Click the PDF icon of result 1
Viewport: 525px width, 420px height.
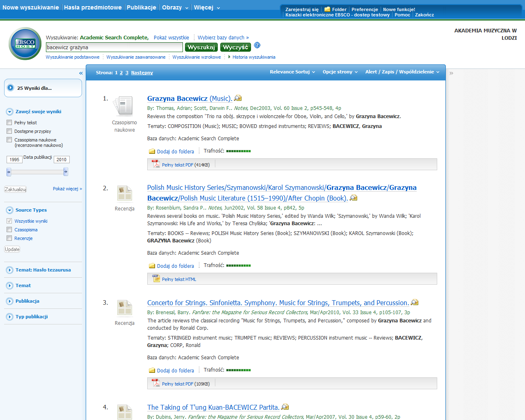point(156,164)
